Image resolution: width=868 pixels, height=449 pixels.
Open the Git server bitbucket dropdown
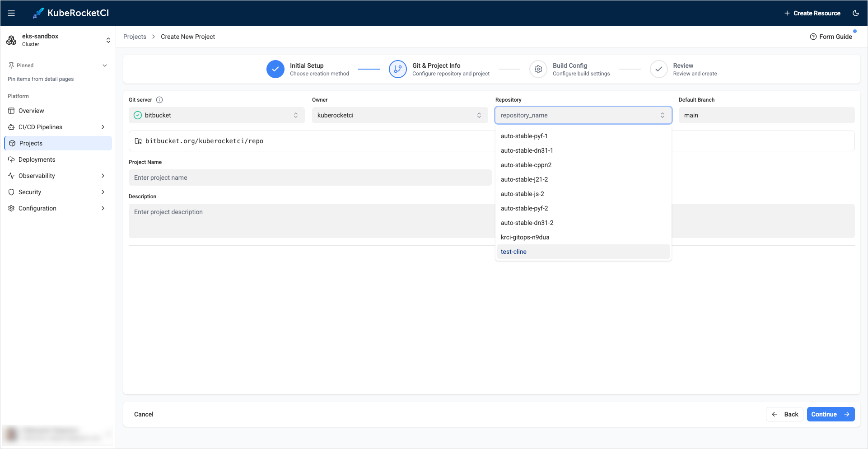pos(217,115)
